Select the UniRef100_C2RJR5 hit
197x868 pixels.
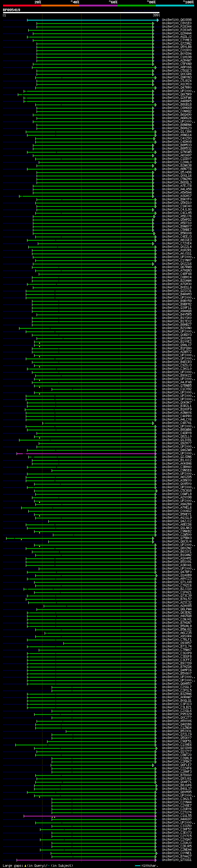[x=177, y=846]
